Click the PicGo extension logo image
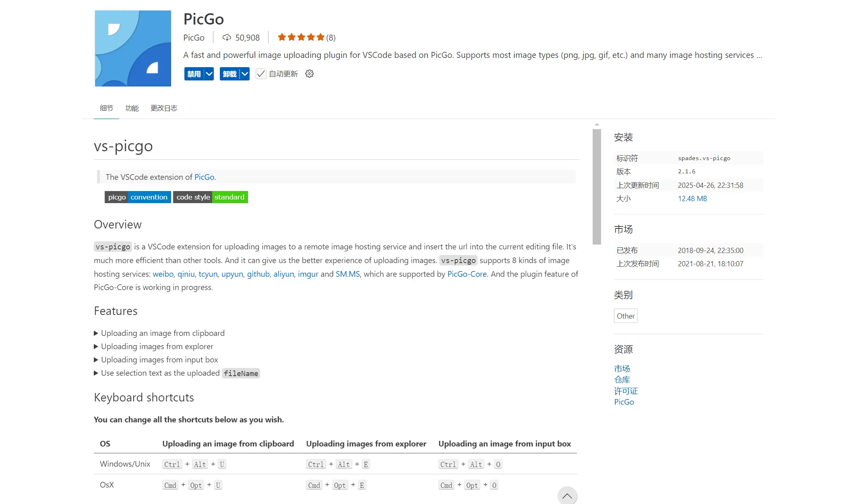This screenshot has width=862, height=504. [x=133, y=48]
